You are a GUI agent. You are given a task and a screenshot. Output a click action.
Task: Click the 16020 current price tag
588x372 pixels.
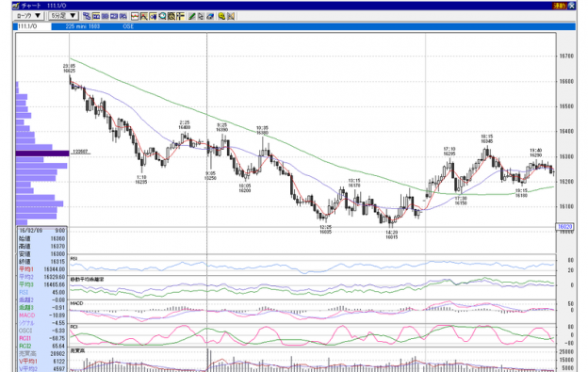click(x=564, y=227)
